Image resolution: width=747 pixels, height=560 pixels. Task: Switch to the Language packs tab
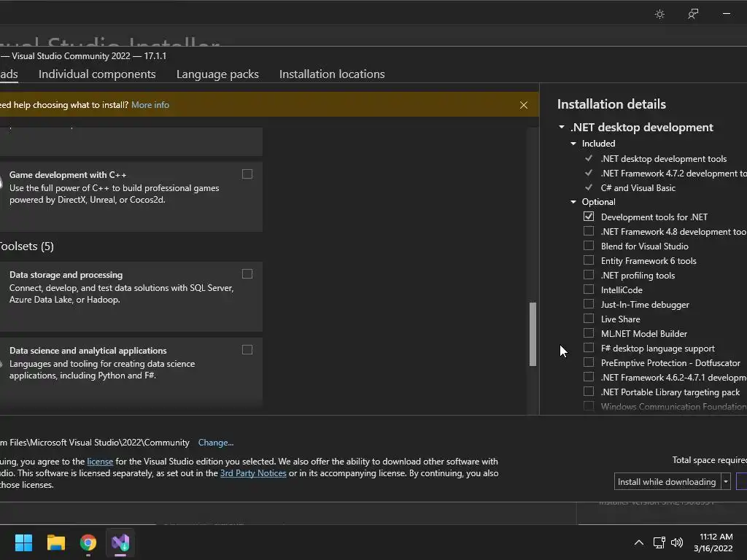pos(217,74)
